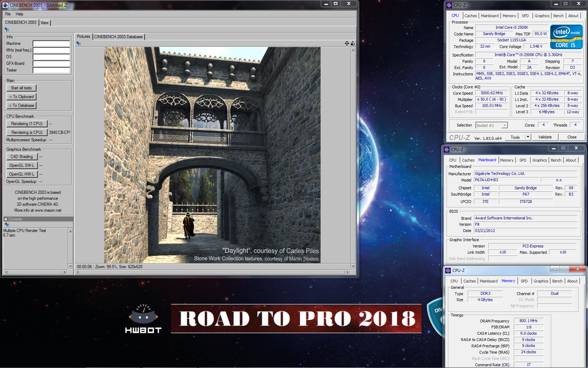Click the Tools button in CPU-Z
Viewport: 588px width, 368px height.
coord(515,137)
